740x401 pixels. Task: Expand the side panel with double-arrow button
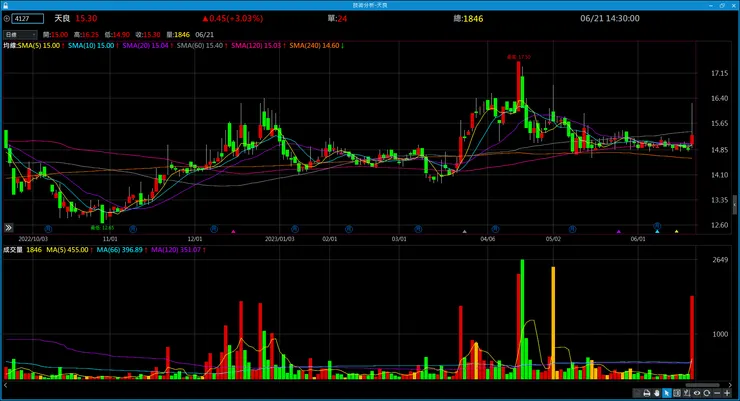[x=8, y=228]
